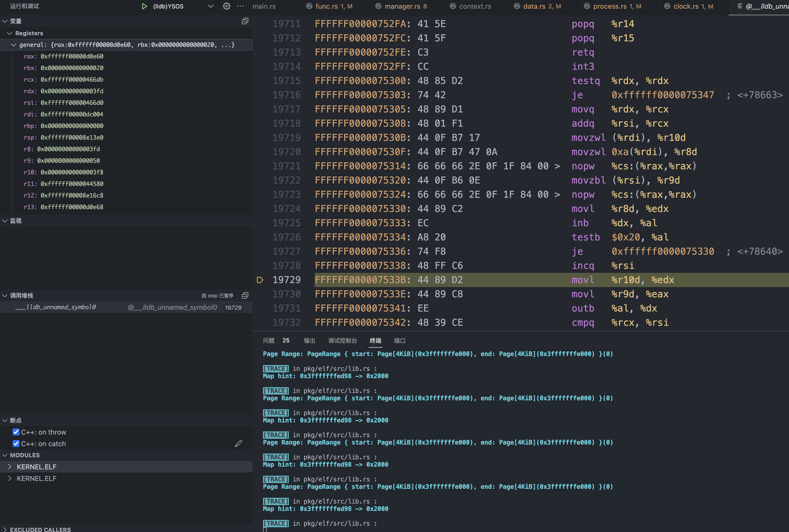Click the current-line arrow at line 19729

(x=260, y=280)
